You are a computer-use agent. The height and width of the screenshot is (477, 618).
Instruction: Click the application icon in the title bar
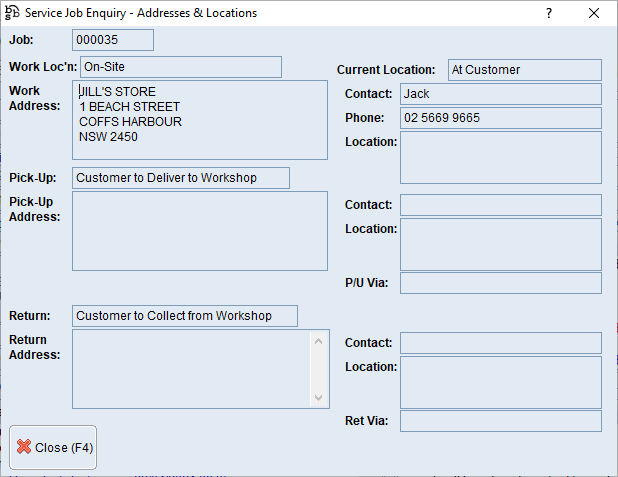tap(12, 13)
